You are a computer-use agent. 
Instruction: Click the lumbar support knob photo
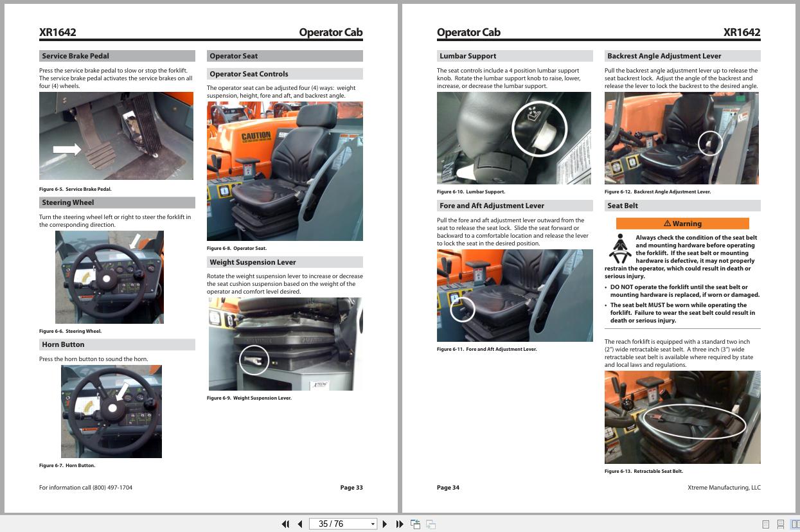[x=514, y=138]
